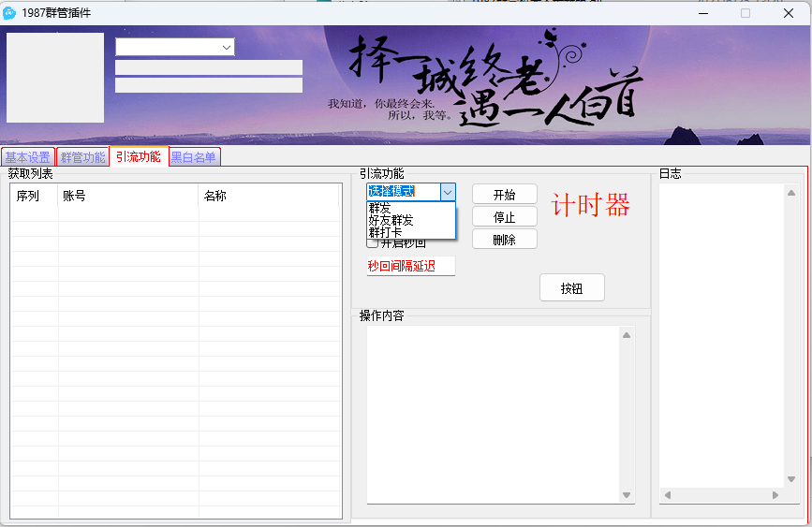Collapse the 选择模式 combo box arrow
The width and height of the screenshot is (812, 527).
[x=447, y=192]
